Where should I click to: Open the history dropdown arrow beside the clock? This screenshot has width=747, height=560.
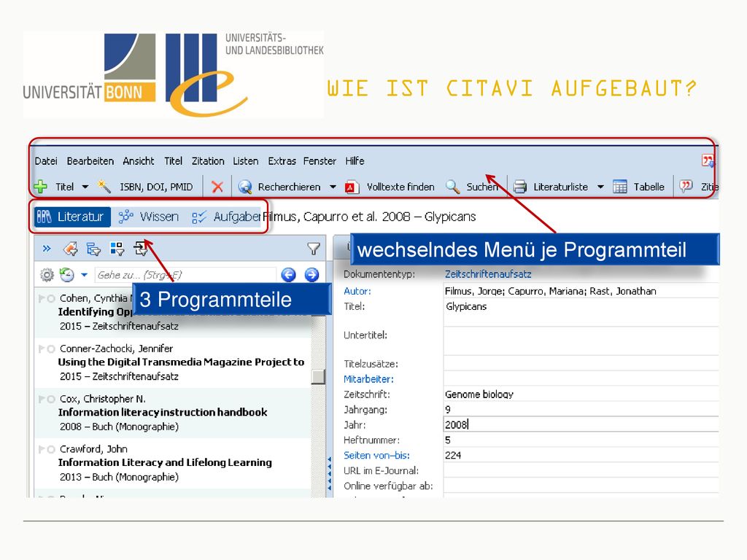pos(85,275)
